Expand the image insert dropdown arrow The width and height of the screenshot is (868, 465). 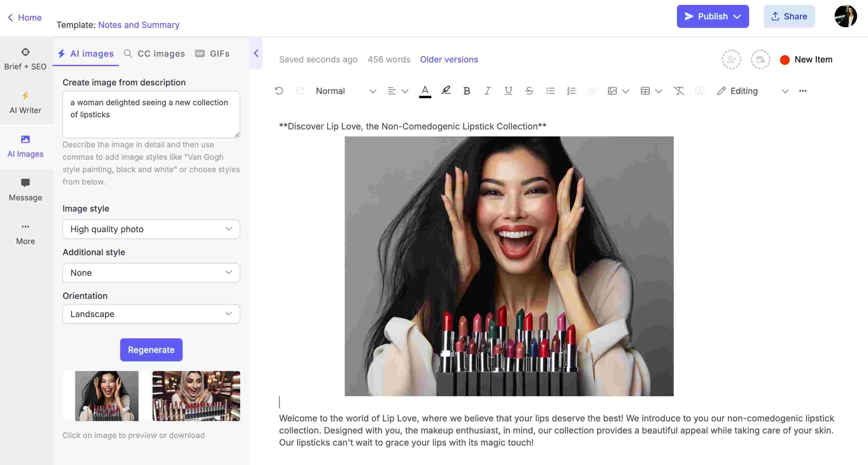click(x=626, y=91)
